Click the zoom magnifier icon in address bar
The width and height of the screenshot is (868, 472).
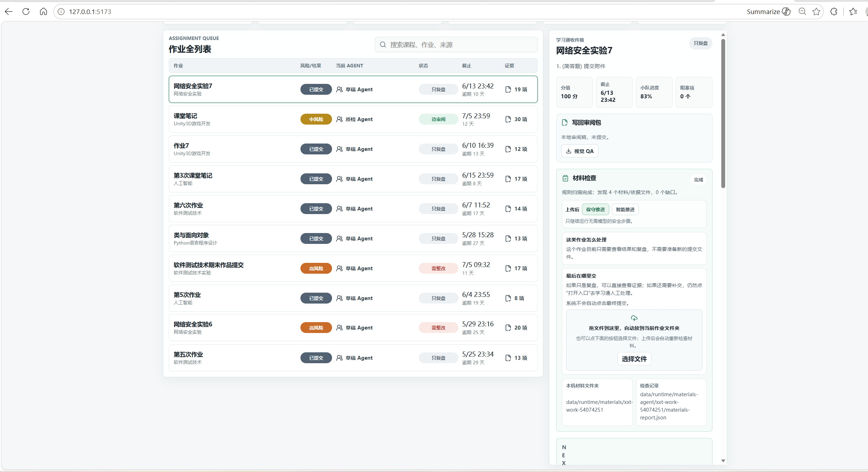[802, 12]
